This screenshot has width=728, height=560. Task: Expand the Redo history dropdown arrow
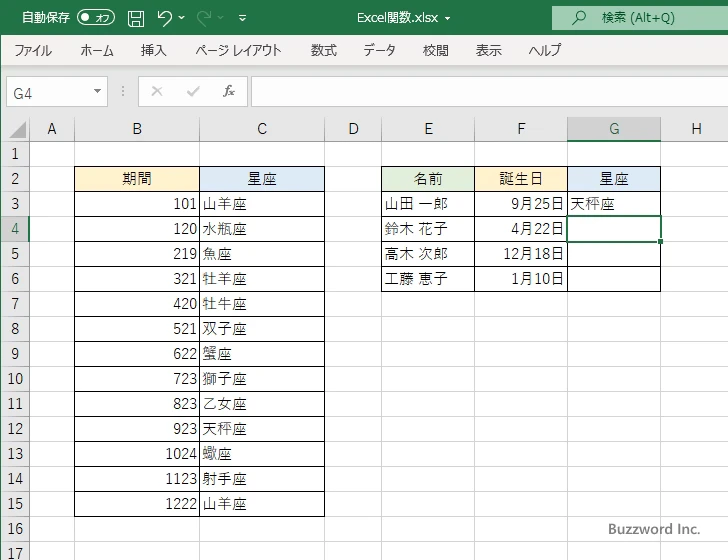coord(221,18)
